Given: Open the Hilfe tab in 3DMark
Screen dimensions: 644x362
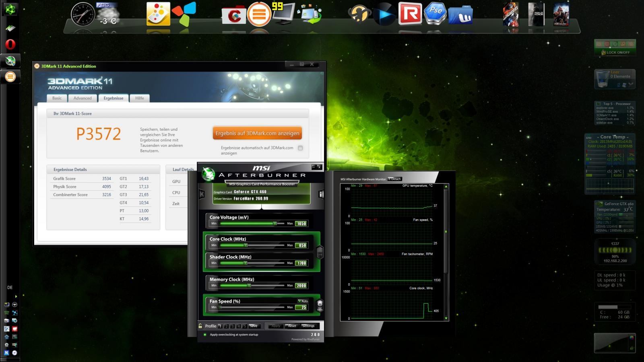Looking at the screenshot, I should pos(140,98).
